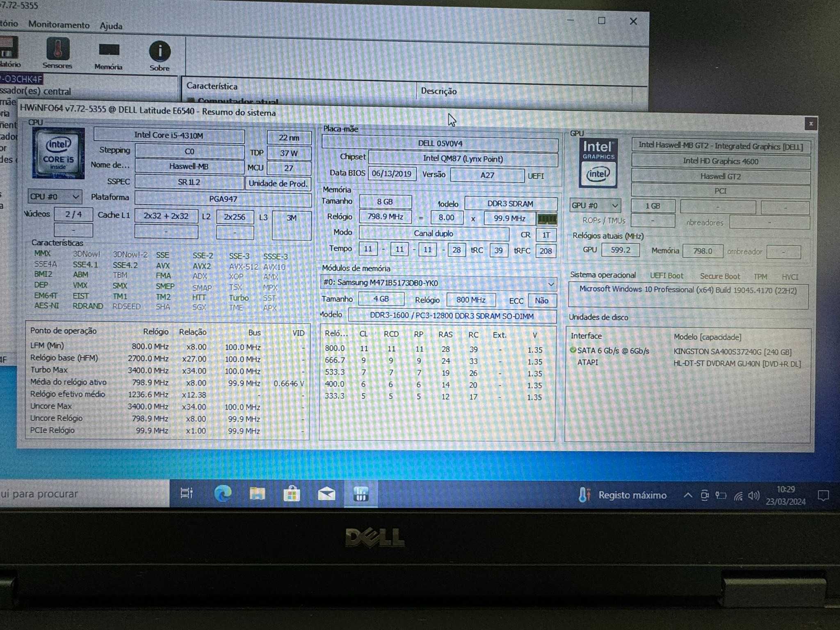Click the Relógio base (HFM) row
Viewport: 840px width, 630px height.
[x=167, y=358]
